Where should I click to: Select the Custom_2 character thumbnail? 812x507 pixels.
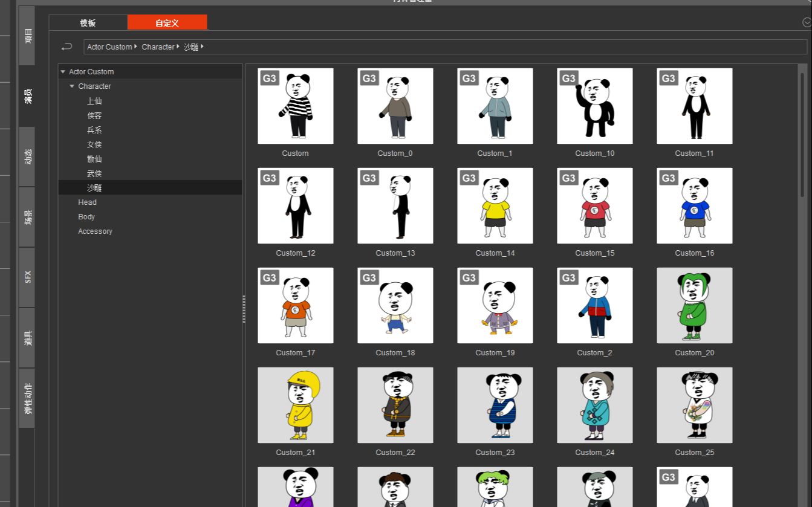pyautogui.click(x=595, y=305)
